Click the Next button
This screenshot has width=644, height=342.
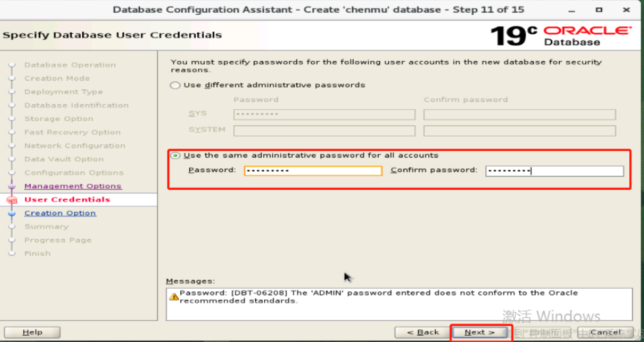tap(479, 333)
